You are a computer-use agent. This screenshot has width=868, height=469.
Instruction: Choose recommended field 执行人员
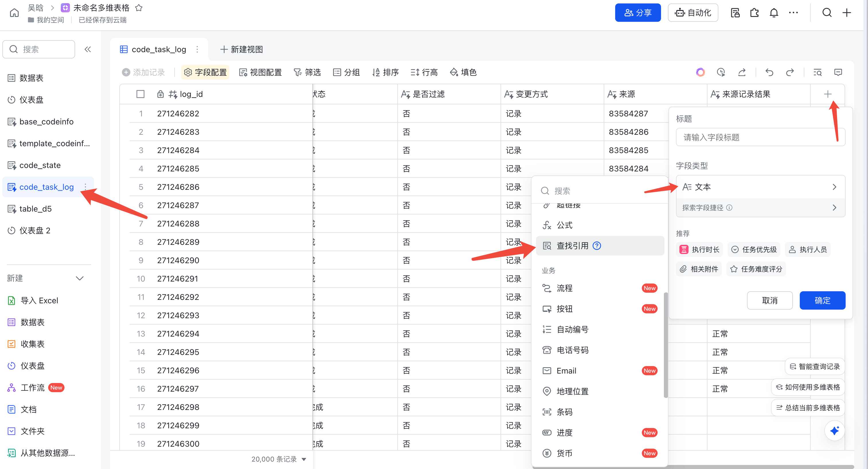pos(807,249)
